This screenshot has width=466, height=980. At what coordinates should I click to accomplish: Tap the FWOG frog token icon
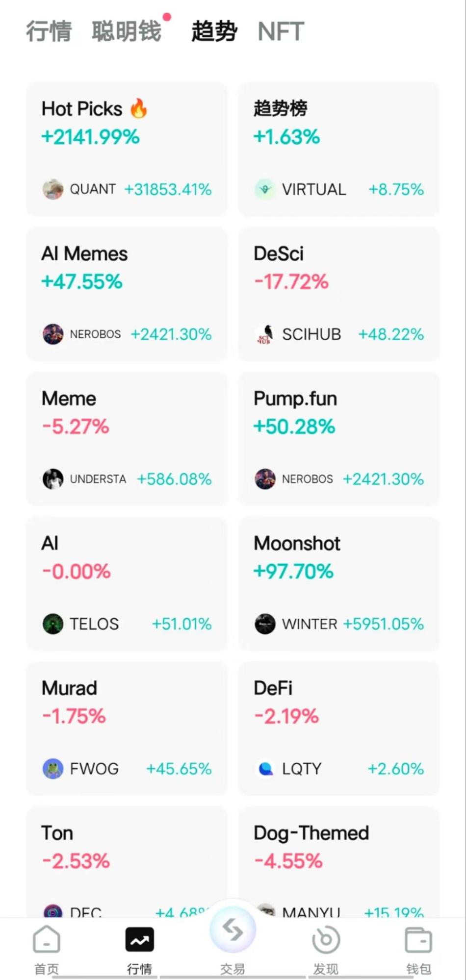coord(53,769)
